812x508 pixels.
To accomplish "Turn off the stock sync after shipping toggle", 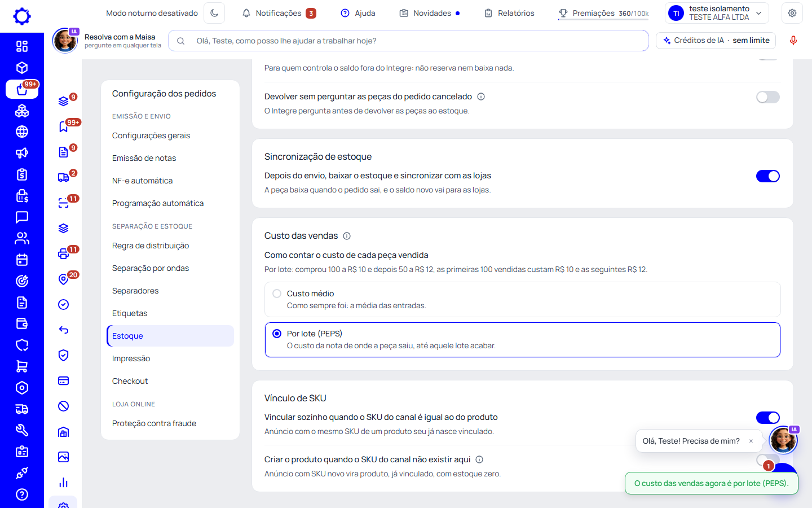I will click(x=768, y=176).
